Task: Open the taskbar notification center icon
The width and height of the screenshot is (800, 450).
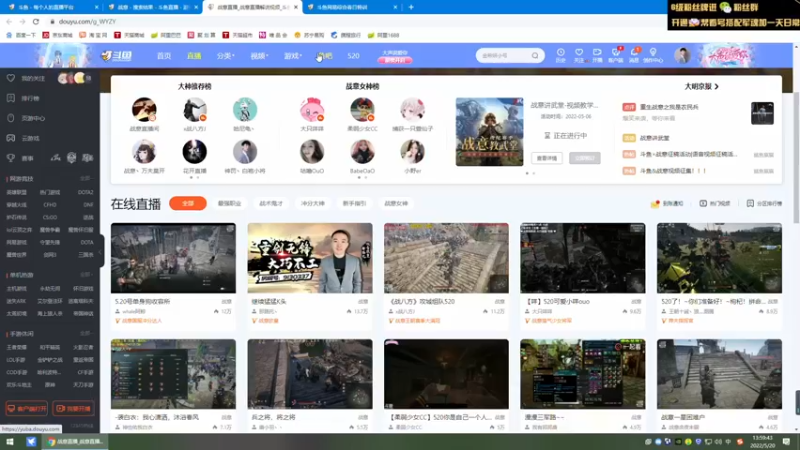Action: point(786,441)
